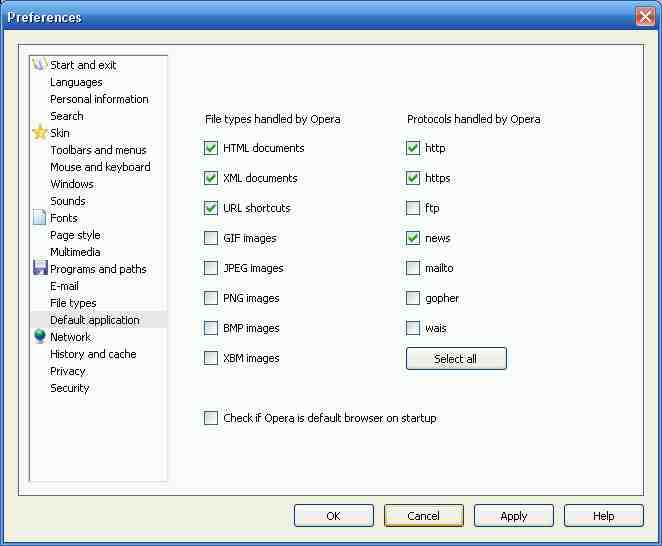Viewport: 662px width, 546px height.
Task: Open Programs and paths section
Action: point(98,269)
